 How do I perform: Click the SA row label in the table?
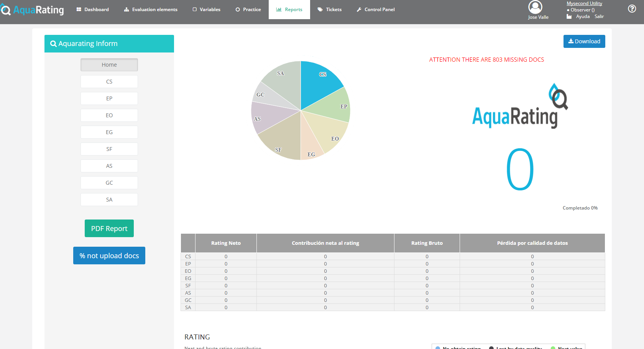(x=188, y=307)
